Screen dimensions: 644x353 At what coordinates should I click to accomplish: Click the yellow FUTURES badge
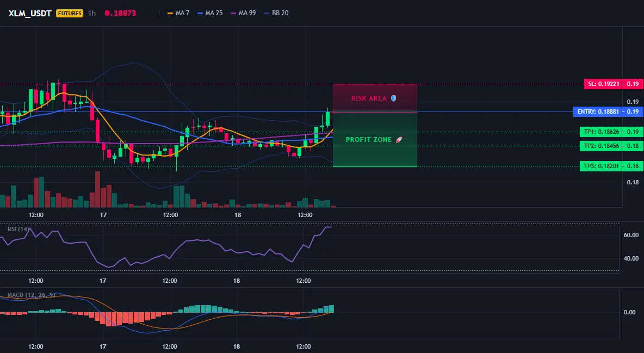[70, 13]
